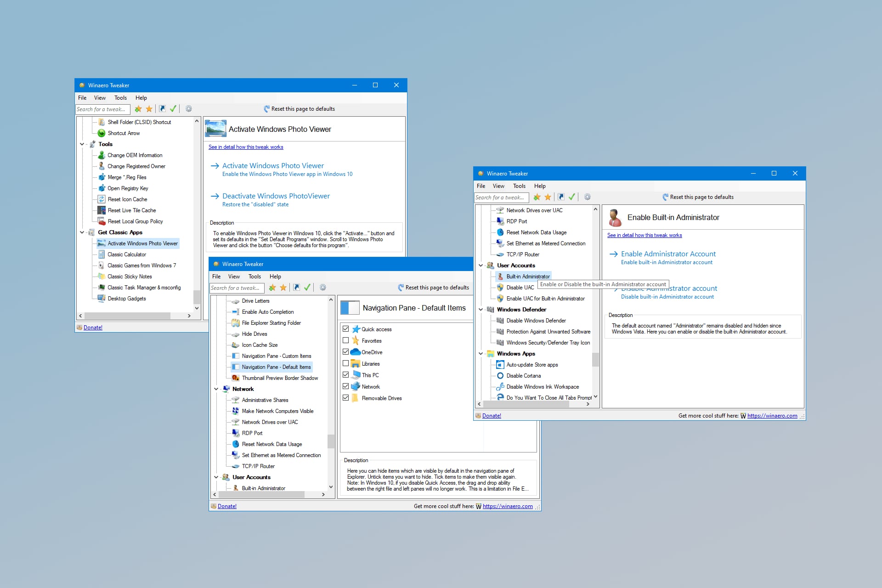The width and height of the screenshot is (882, 588).
Task: Open Navigation Pane - Custom Items tweak
Action: coord(277,356)
